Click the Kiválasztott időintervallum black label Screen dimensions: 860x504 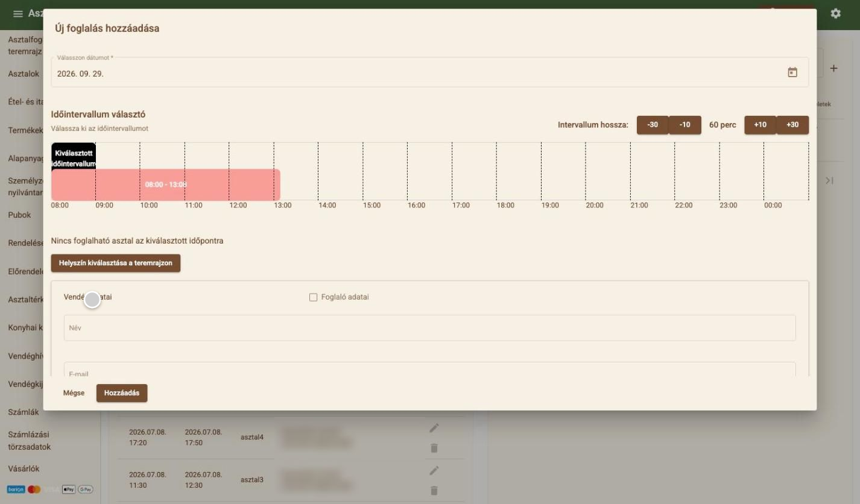pyautogui.click(x=74, y=156)
